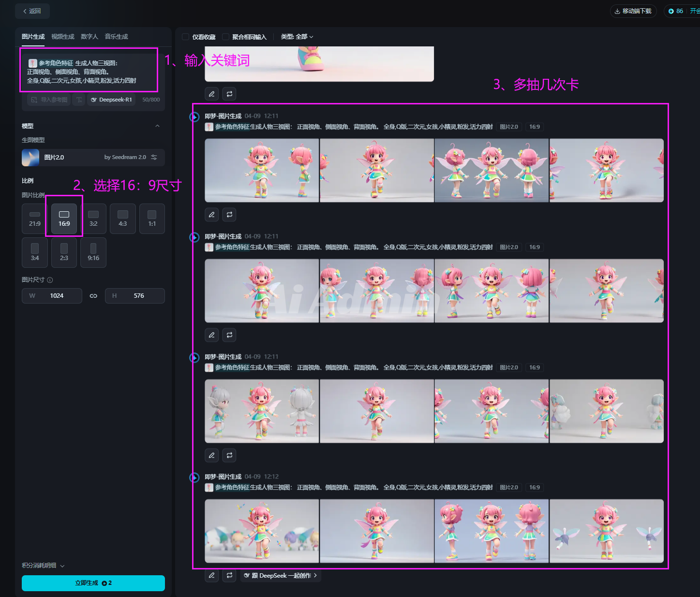
Task: Click the text style T icon in prompt toolbar
Action: pyautogui.click(x=79, y=100)
